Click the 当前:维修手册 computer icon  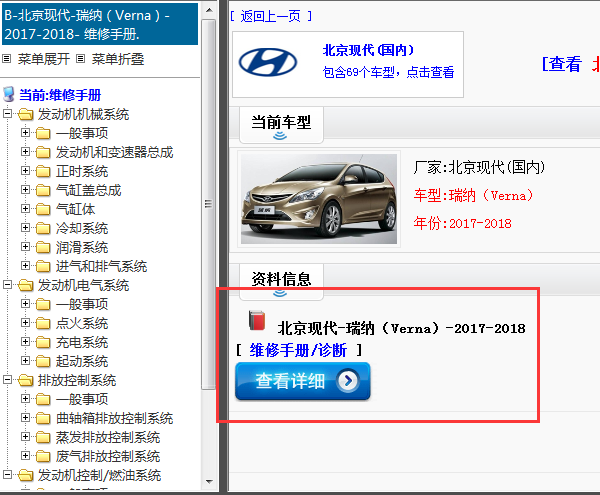coord(8,94)
